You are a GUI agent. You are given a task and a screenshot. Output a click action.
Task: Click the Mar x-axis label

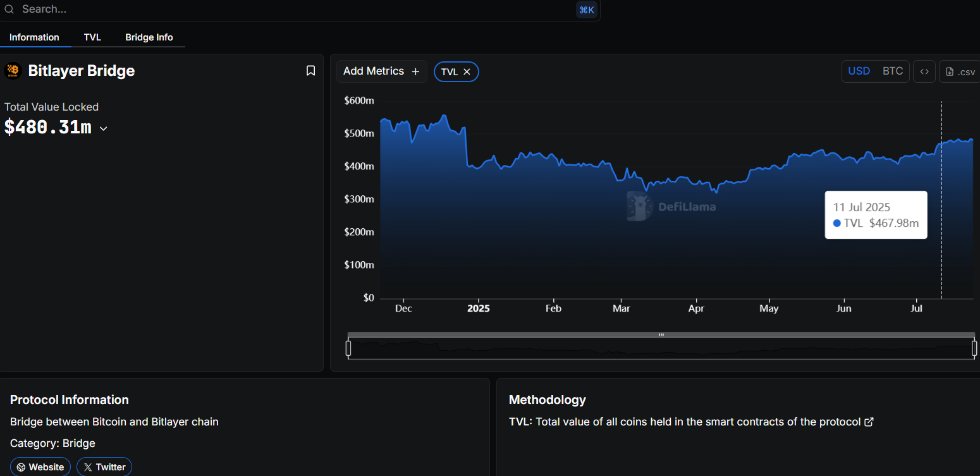[x=622, y=308]
